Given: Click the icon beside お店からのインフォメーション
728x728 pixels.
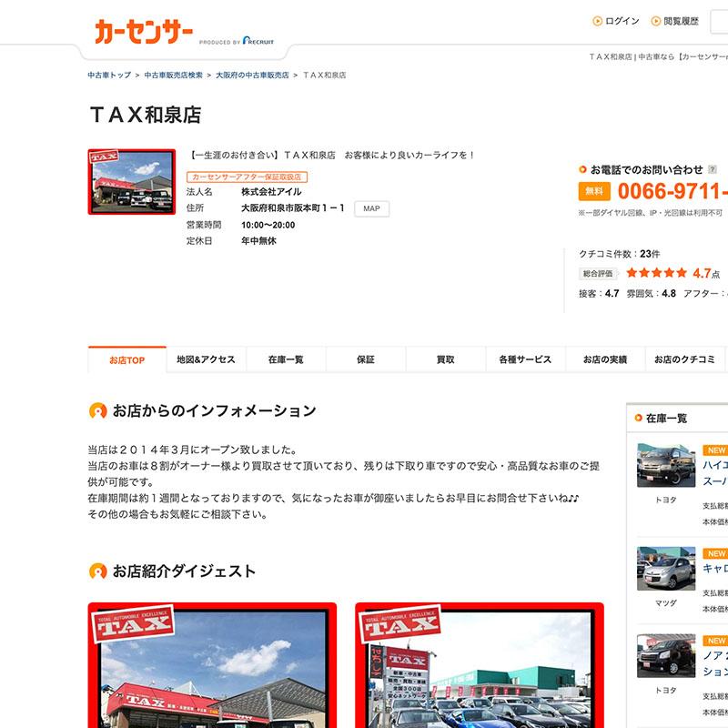Looking at the screenshot, I should pos(97,410).
